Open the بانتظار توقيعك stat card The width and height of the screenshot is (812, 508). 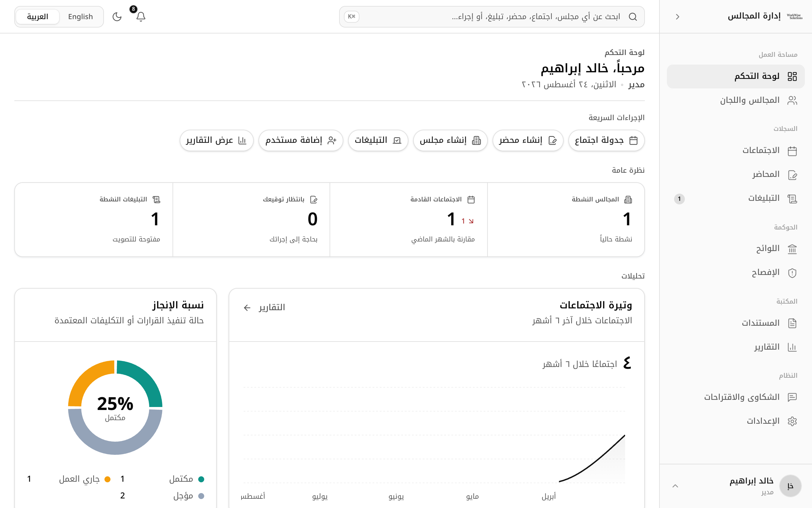tap(251, 219)
